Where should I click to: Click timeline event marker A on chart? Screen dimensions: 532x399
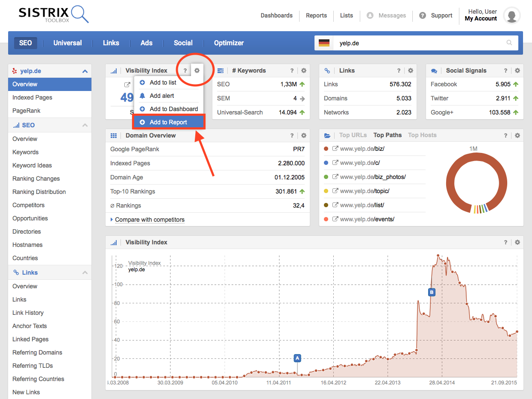tap(297, 358)
